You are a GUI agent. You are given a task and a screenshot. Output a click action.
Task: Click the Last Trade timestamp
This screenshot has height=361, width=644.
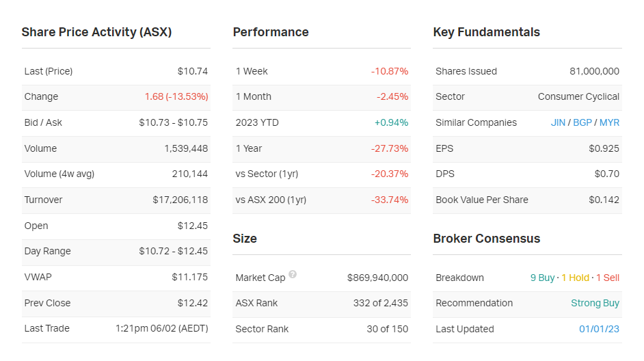tap(161, 329)
